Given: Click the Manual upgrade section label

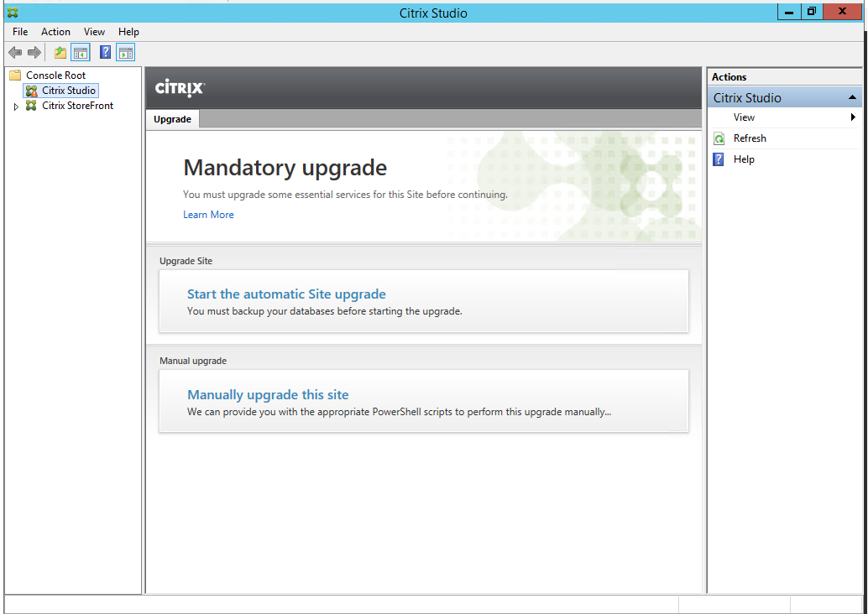Looking at the screenshot, I should (x=193, y=362).
